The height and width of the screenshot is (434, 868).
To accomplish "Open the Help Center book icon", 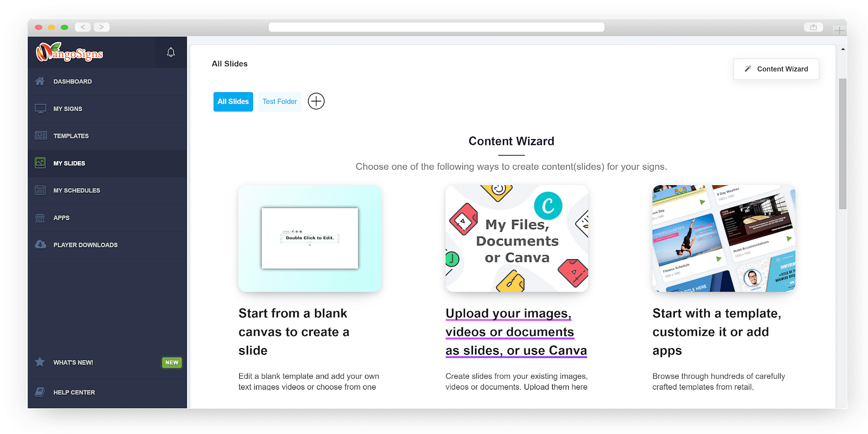I will [x=40, y=392].
